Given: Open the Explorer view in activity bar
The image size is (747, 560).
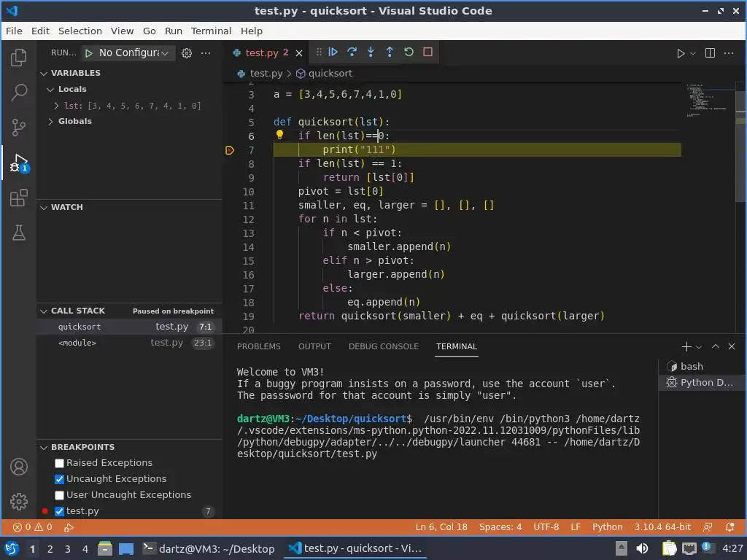Looking at the screenshot, I should [18, 58].
